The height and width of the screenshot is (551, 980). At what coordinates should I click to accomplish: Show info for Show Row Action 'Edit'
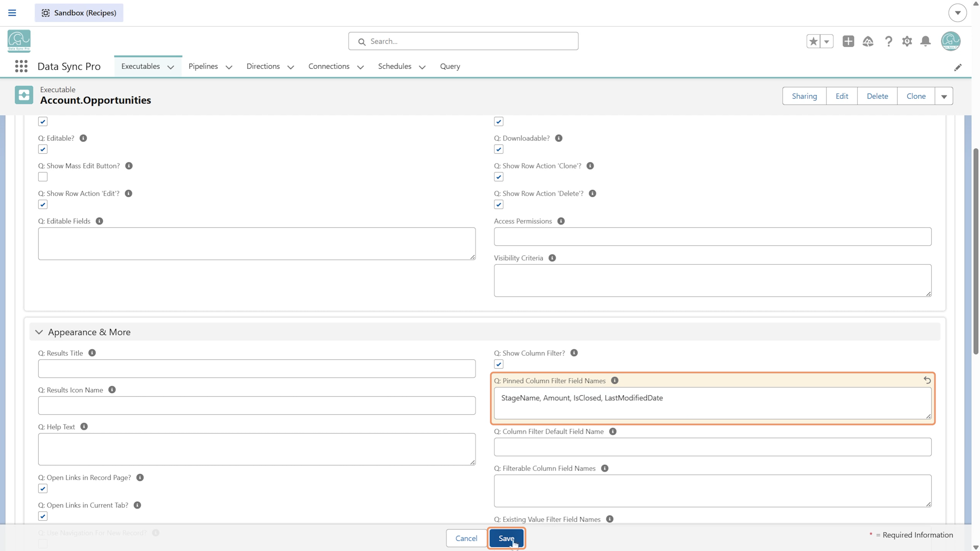tap(129, 193)
